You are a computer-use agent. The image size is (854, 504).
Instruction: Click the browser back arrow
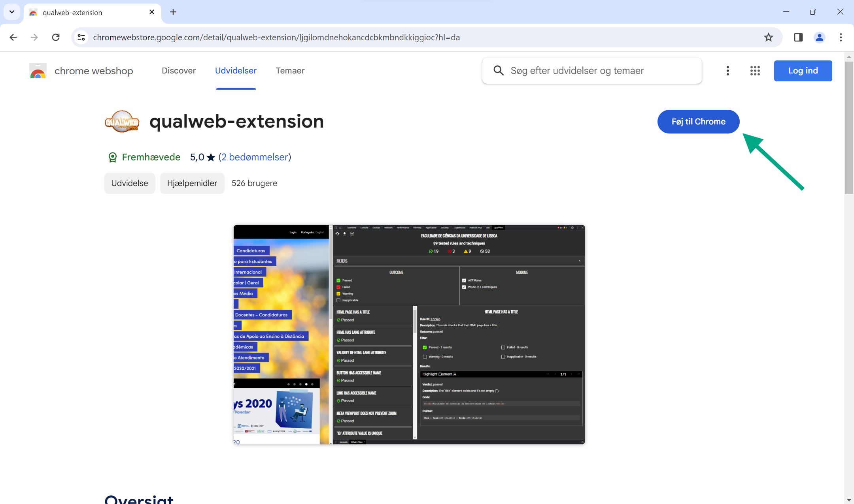pos(13,37)
